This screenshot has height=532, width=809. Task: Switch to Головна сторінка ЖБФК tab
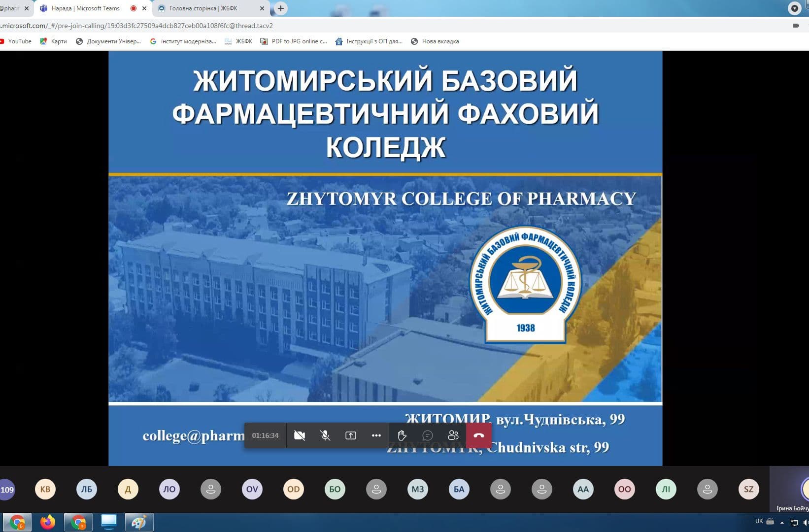pyautogui.click(x=203, y=8)
